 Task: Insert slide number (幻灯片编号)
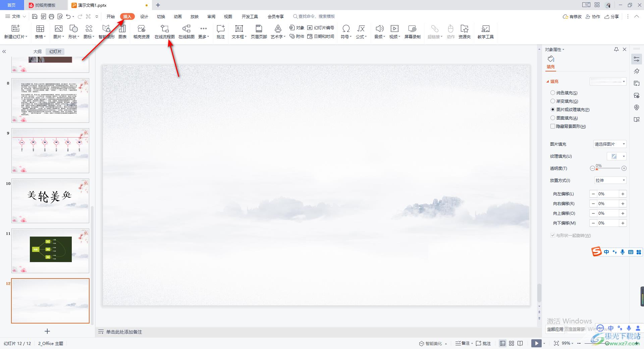pos(321,28)
